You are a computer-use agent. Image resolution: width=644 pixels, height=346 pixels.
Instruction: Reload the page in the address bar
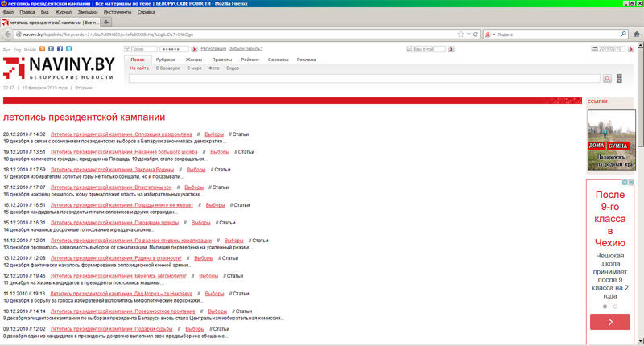click(477, 35)
